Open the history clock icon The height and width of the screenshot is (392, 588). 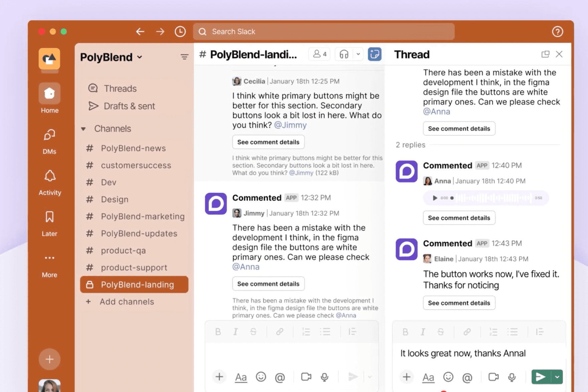point(180,32)
